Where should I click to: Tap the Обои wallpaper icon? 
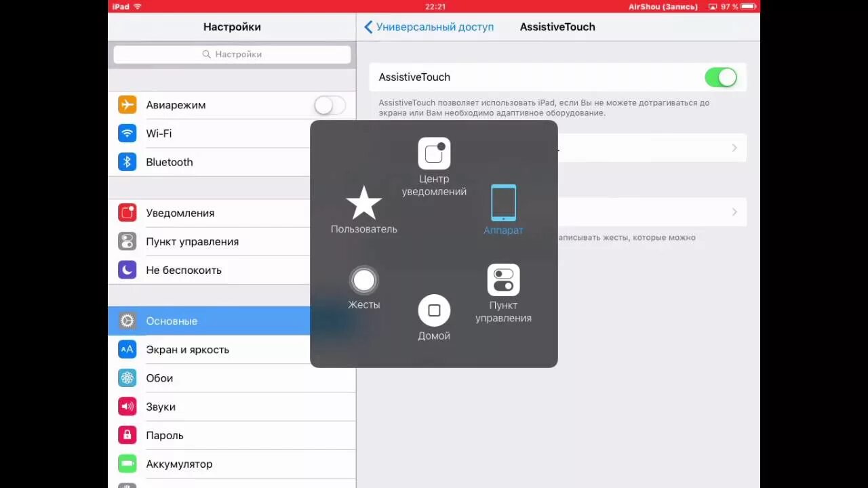127,378
